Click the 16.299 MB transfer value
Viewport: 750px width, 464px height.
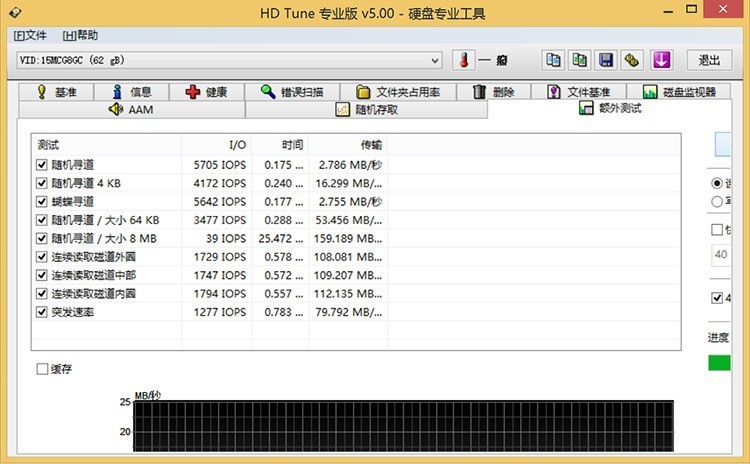point(349,183)
